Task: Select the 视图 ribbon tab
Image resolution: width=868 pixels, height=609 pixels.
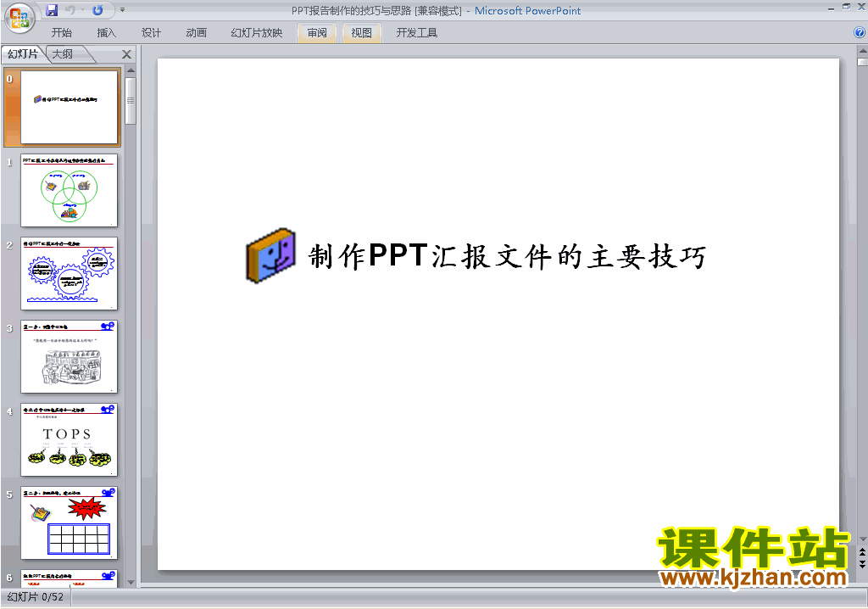Action: pyautogui.click(x=361, y=33)
